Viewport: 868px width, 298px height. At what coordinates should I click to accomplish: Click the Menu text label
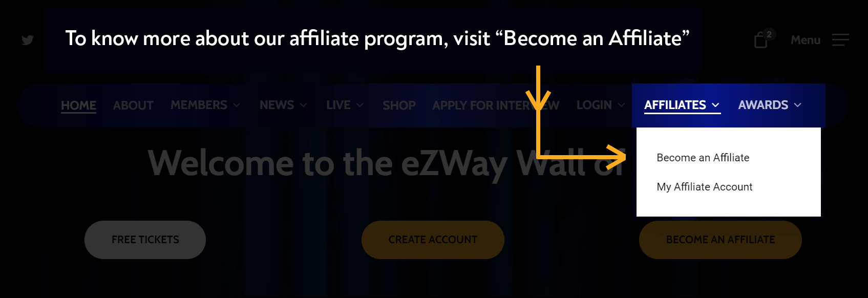(x=806, y=40)
